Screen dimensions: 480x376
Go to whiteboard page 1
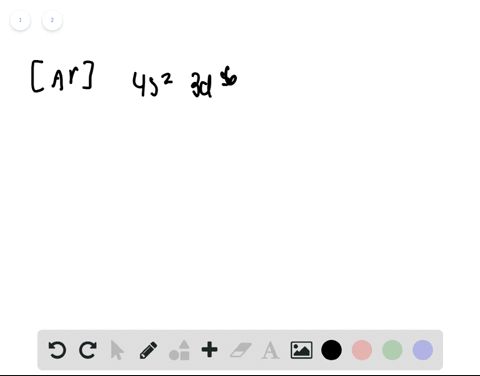[x=20, y=20]
